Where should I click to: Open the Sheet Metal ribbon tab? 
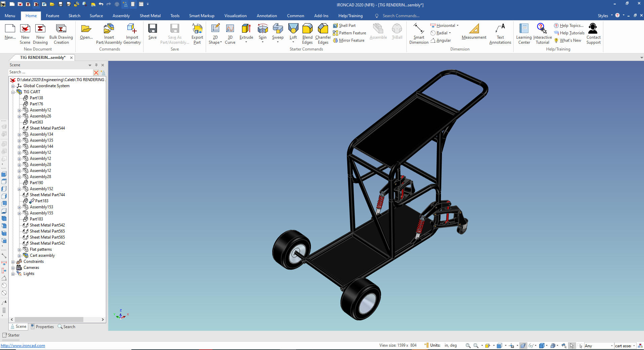click(x=150, y=16)
